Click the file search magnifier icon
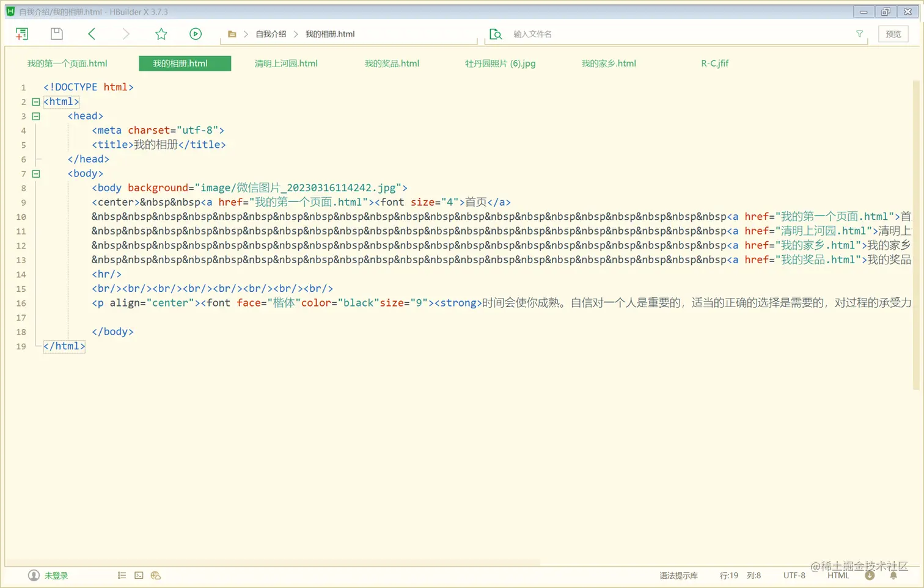 point(496,34)
